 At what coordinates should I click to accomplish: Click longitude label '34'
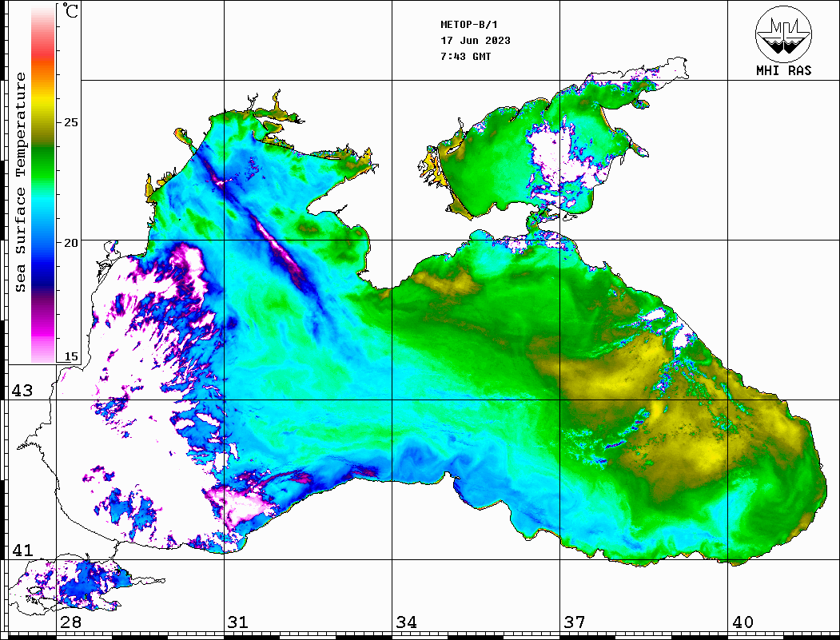pos(407,622)
